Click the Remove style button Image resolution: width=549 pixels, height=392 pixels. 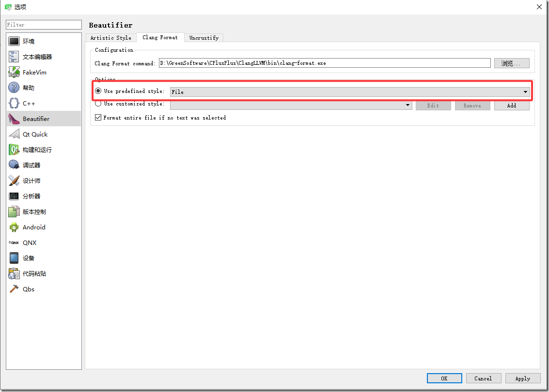(472, 106)
